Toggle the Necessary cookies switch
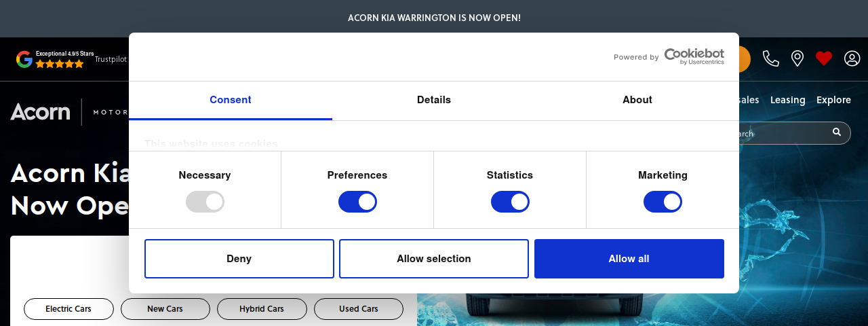This screenshot has width=868, height=326. [x=205, y=202]
